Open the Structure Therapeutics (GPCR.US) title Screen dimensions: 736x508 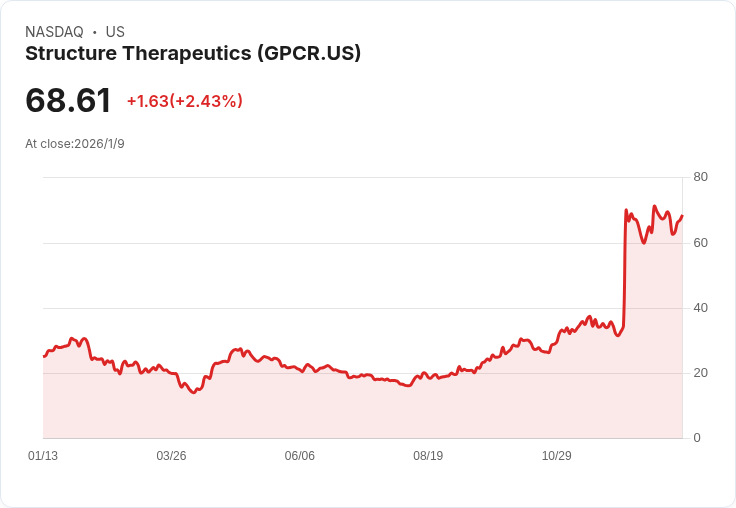(193, 54)
